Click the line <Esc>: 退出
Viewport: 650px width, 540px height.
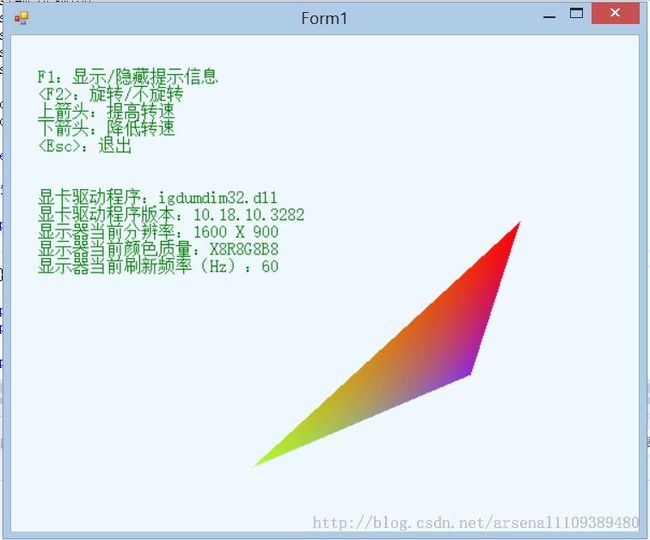tap(85, 145)
